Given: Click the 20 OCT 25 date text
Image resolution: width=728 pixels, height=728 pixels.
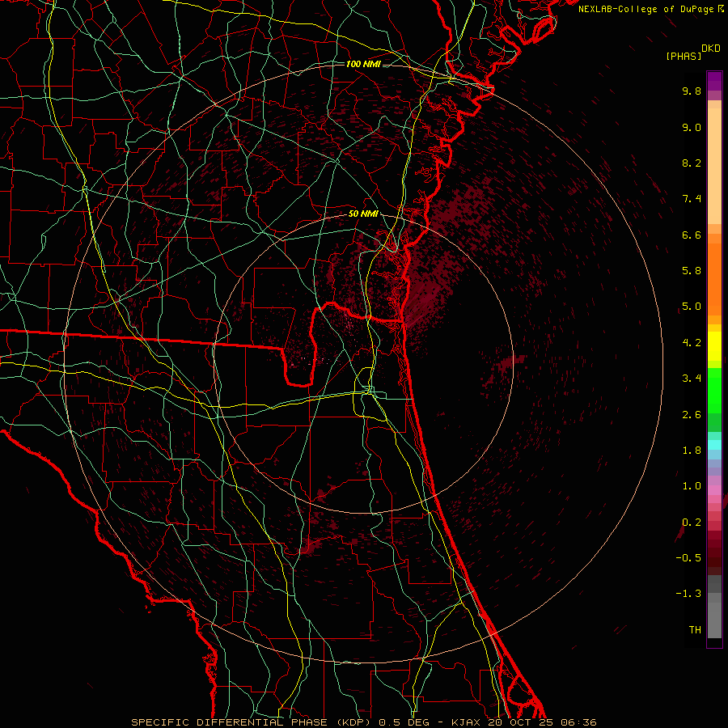Looking at the screenshot, I should pos(520,722).
